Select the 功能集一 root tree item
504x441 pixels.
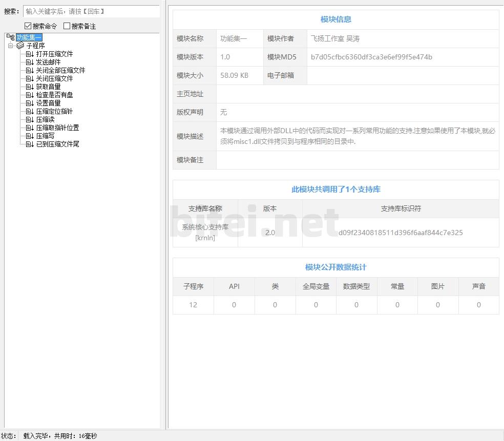point(29,37)
